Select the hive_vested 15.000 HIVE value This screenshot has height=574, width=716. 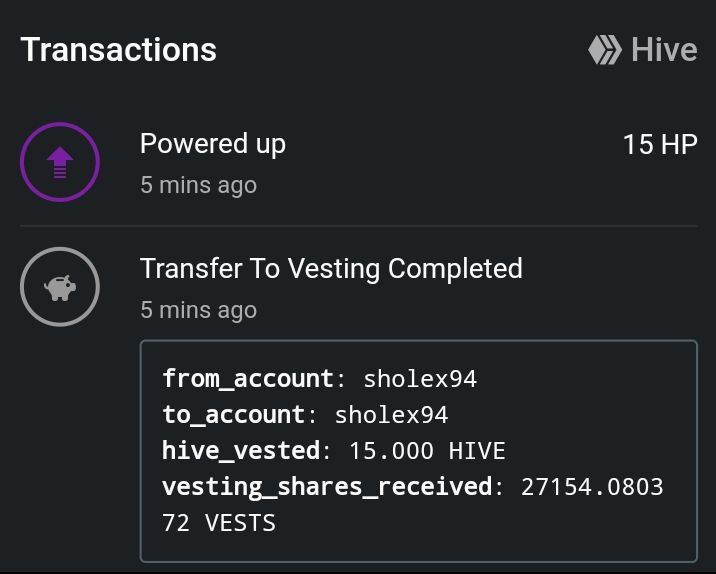click(427, 451)
